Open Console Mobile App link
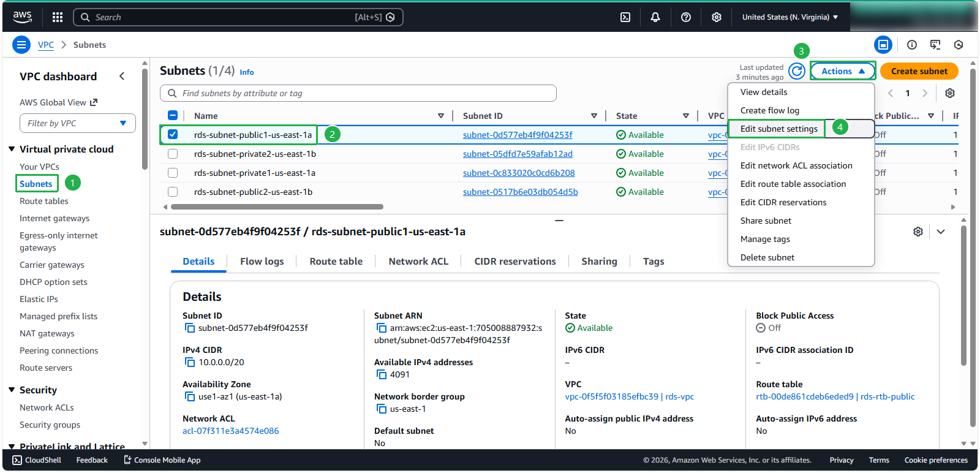980x473 pixels. [x=162, y=460]
